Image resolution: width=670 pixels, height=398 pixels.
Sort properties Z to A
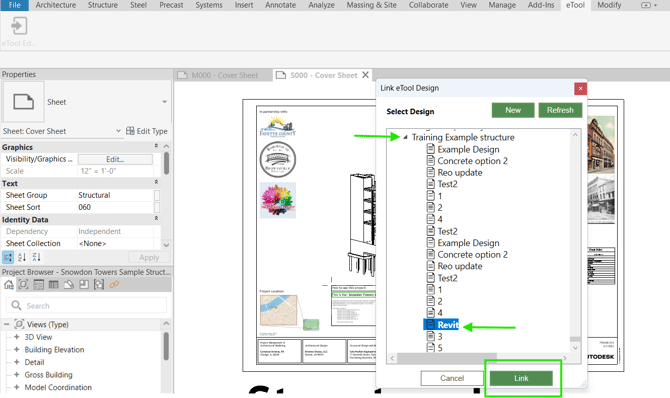coord(37,257)
